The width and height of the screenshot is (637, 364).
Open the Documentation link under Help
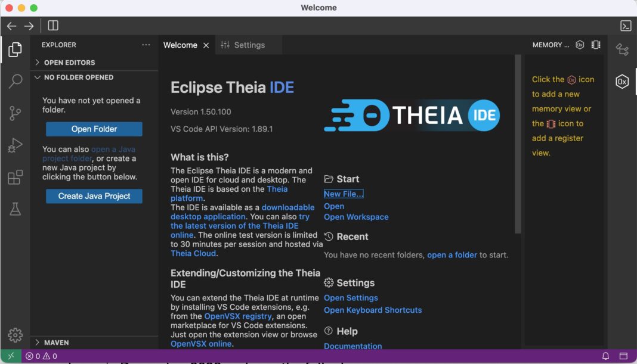click(352, 346)
